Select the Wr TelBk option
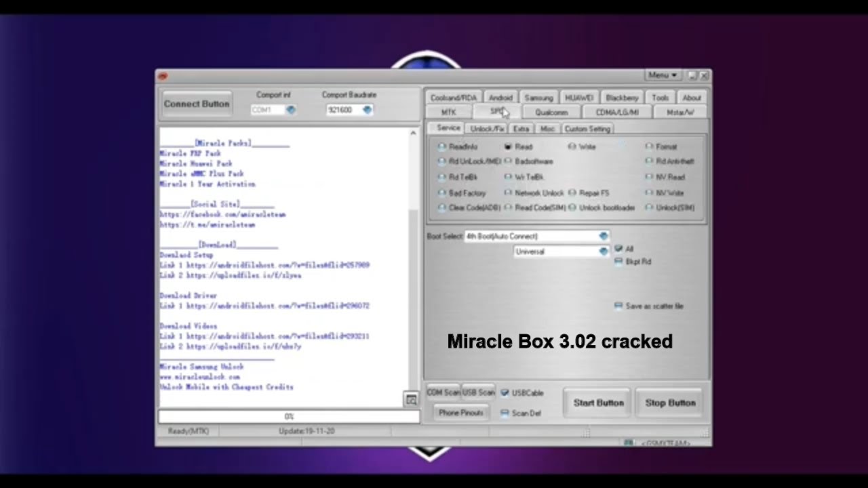This screenshot has width=868, height=488. click(x=524, y=177)
